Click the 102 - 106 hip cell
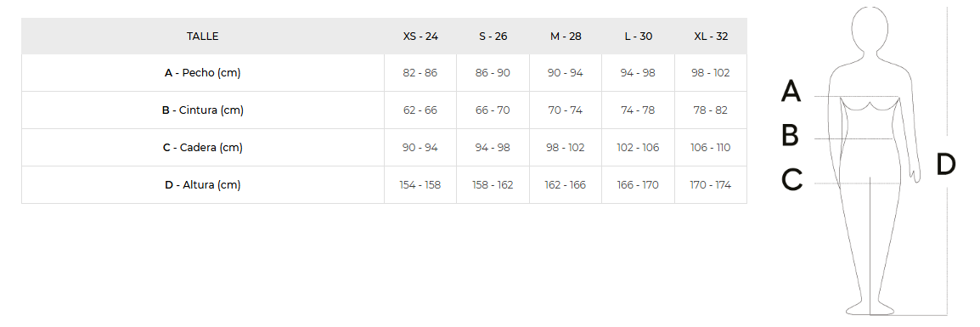Screen dimensions: 980x327 click(x=638, y=148)
